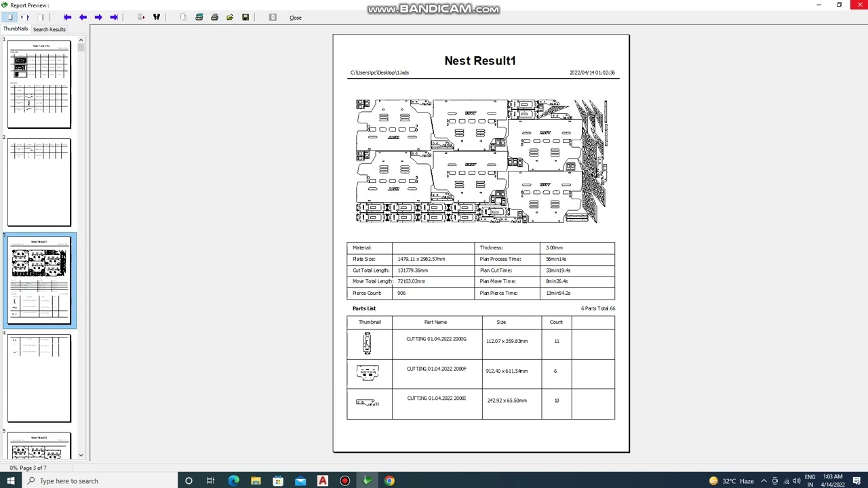
Task: Click part name CUTTING 01.04.2022 2000G
Action: (x=436, y=339)
